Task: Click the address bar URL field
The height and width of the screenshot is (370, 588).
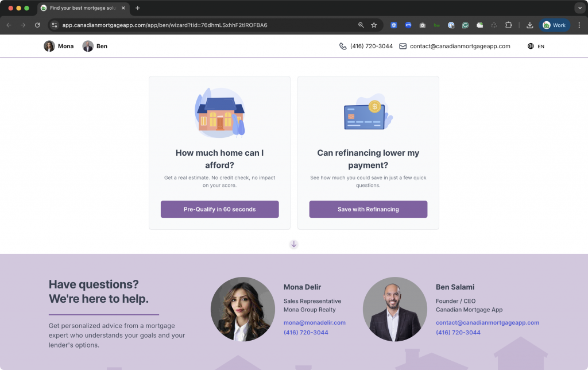Action: (x=201, y=25)
